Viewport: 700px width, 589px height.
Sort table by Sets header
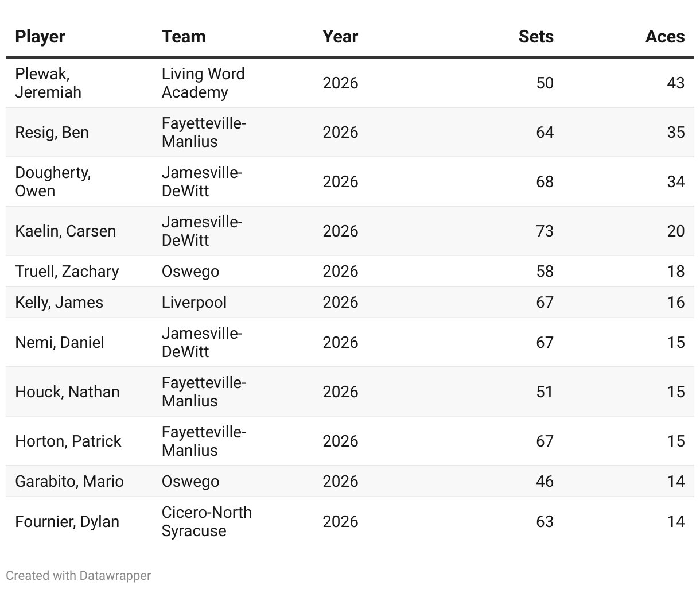[x=536, y=37]
